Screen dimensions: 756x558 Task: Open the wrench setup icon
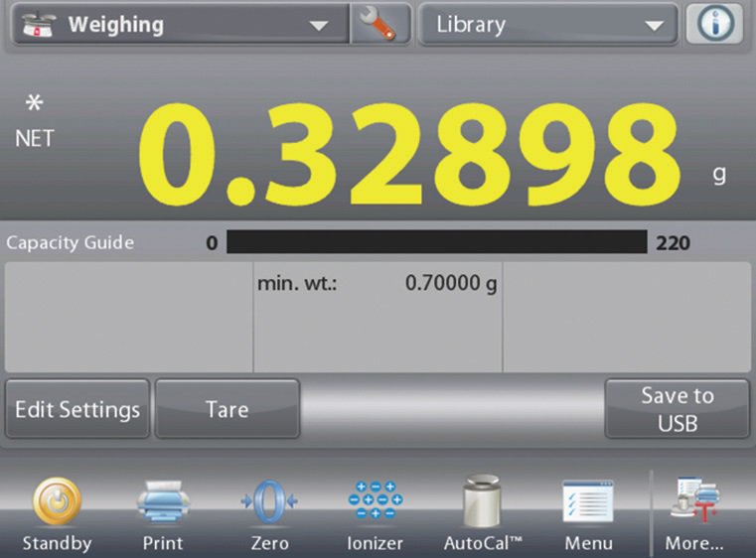(x=380, y=24)
